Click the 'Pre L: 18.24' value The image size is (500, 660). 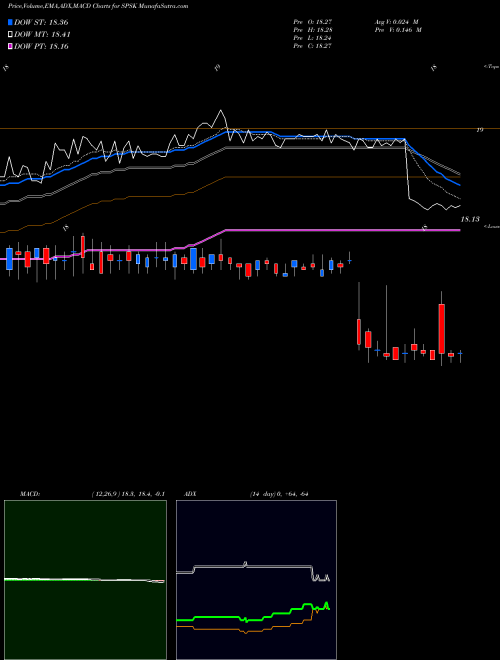coord(312,38)
